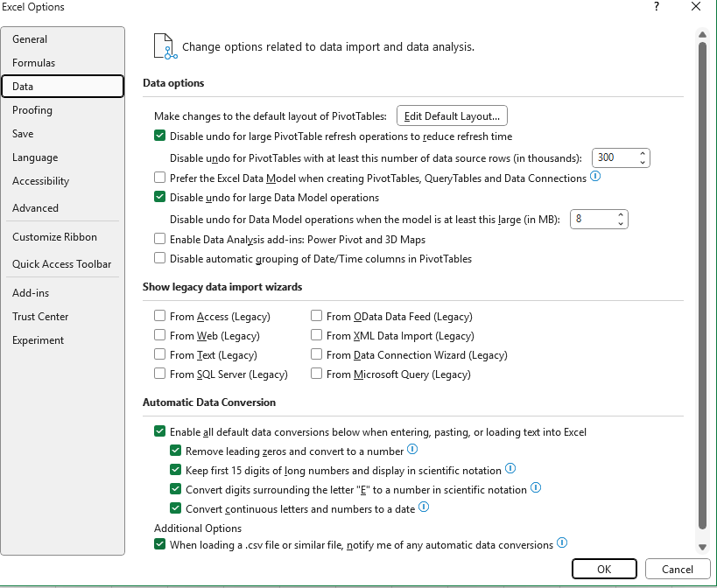The height and width of the screenshot is (588, 717).
Task: Toggle Disable undo for large Data Model operations
Action: pyautogui.click(x=159, y=197)
